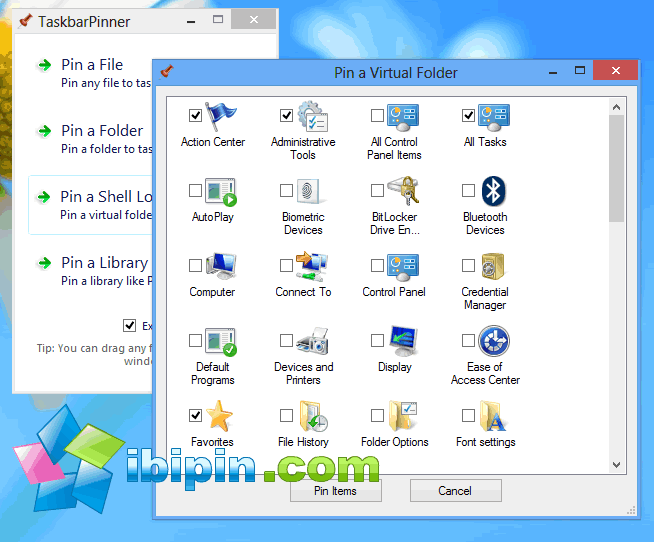The width and height of the screenshot is (654, 542).
Task: Click the Ease of Access Center icon
Action: [494, 341]
